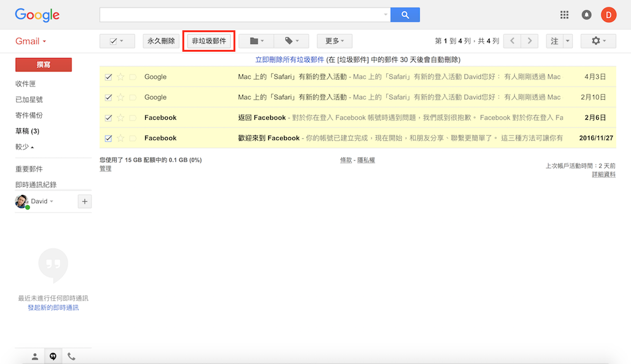Uncheck the 歡迎來到 Facebook email checkbox
This screenshot has height=364, width=631.
tap(109, 138)
